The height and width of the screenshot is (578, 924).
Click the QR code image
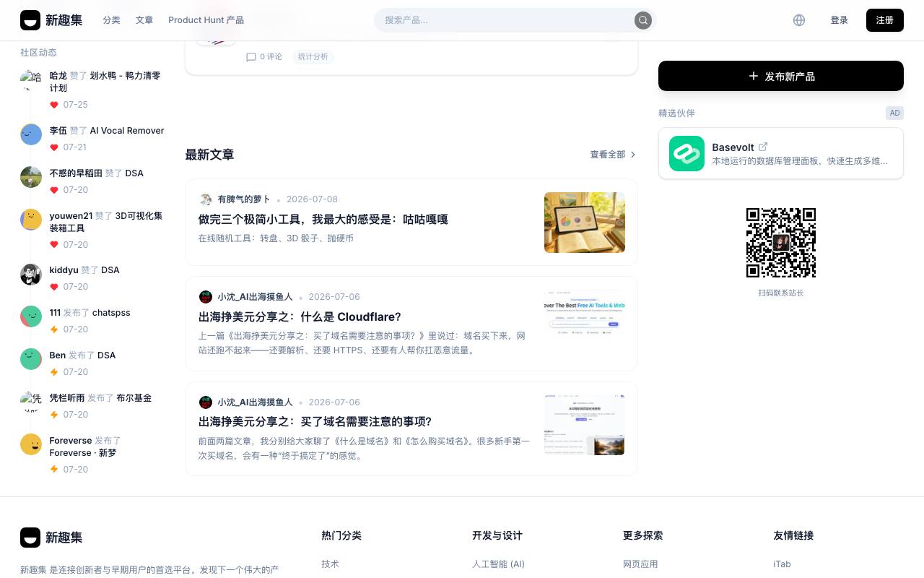coord(781,243)
